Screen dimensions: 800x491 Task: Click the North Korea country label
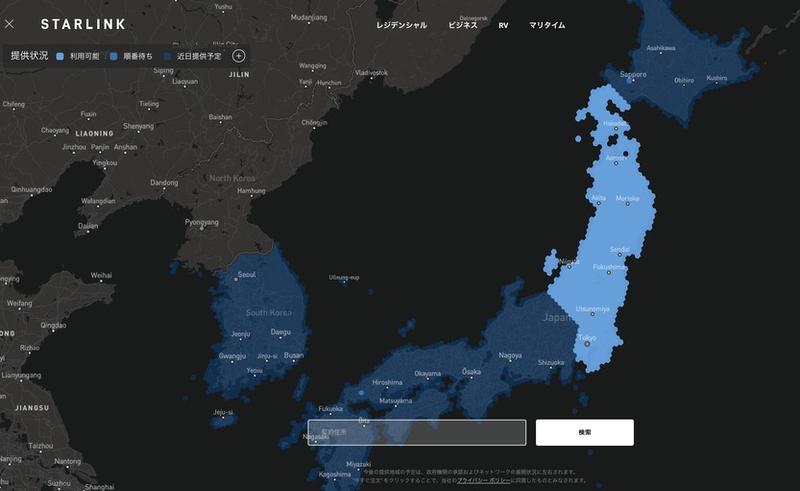[232, 178]
